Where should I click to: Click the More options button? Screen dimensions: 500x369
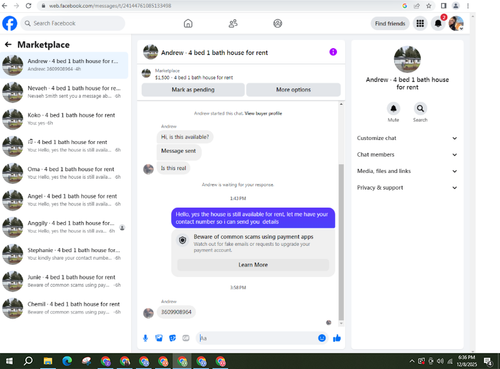click(x=293, y=90)
